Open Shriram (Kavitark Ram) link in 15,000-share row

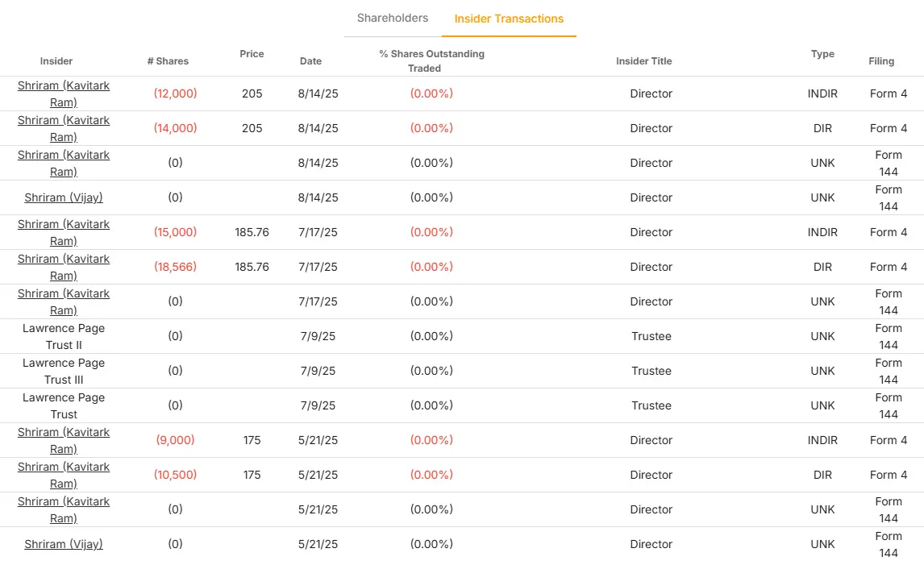click(x=64, y=232)
